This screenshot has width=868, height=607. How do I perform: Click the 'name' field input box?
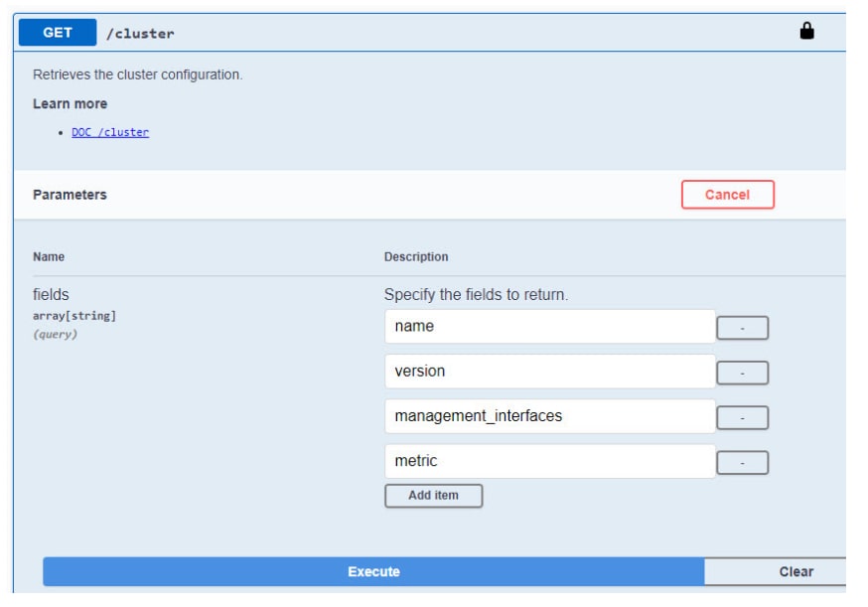coord(548,327)
